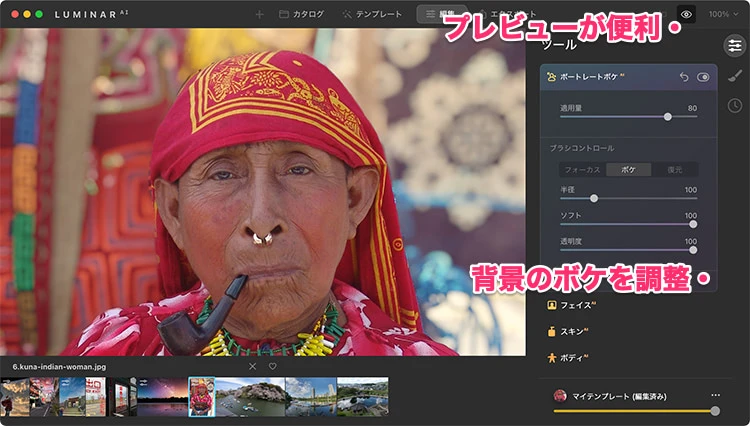Select the 復元 brush mode

click(675, 169)
